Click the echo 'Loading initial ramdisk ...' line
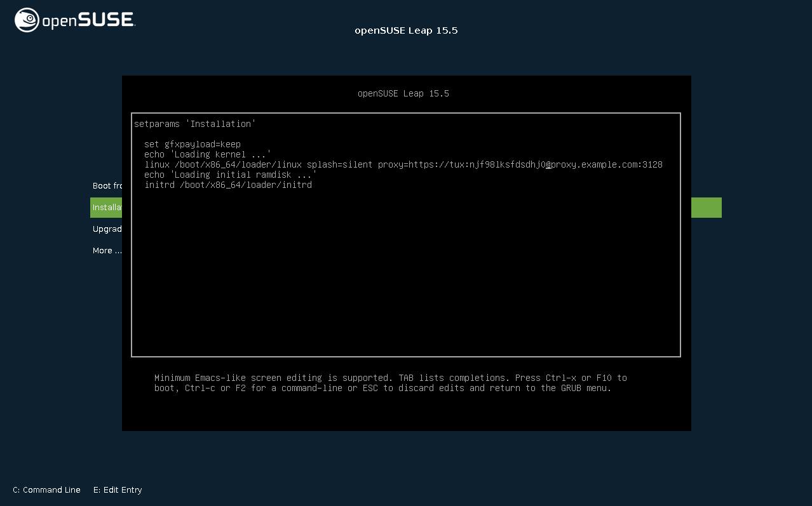This screenshot has width=812, height=506. [230, 175]
